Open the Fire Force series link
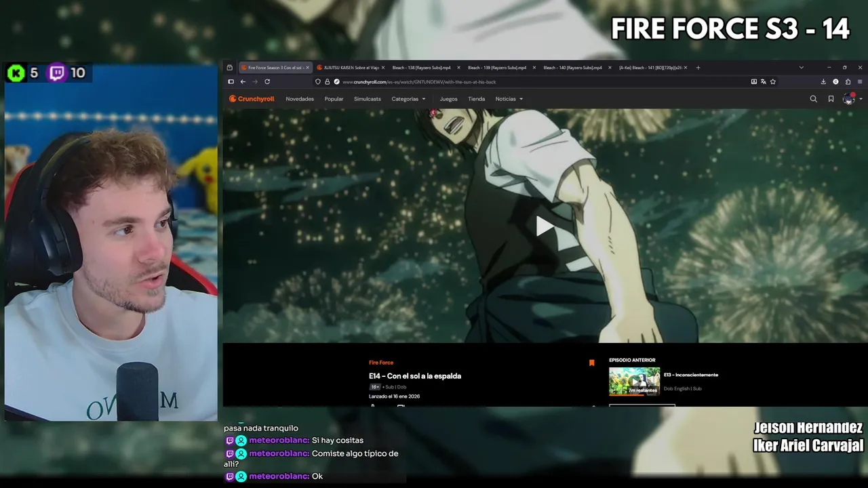 [381, 363]
